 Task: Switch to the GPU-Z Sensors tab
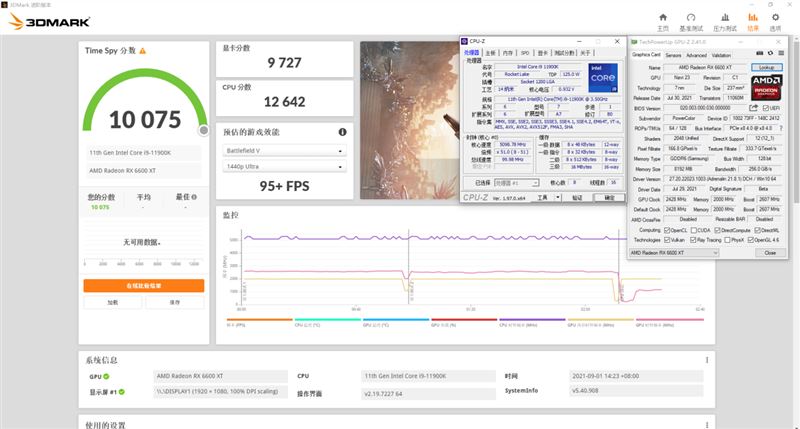(x=673, y=55)
